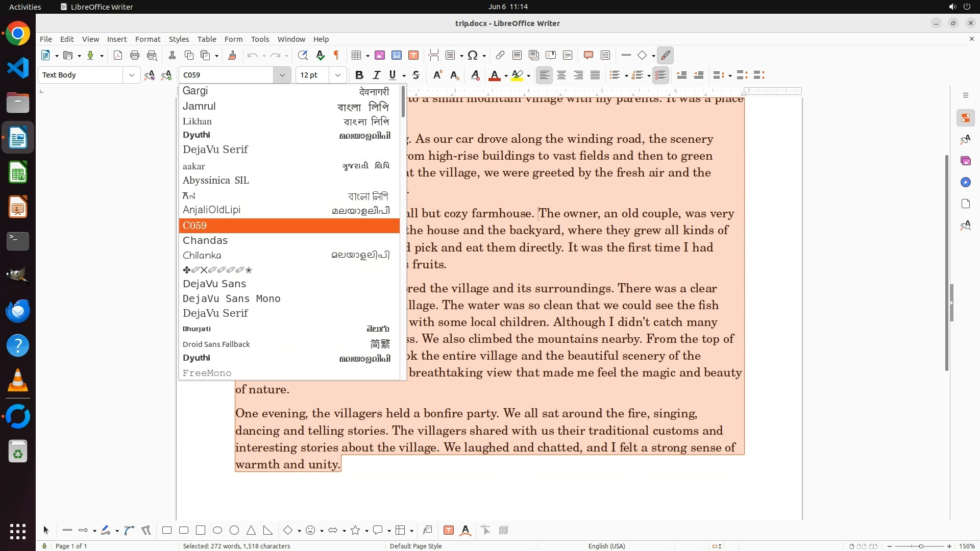Open the sidebar Gallery panel icon

[965, 161]
